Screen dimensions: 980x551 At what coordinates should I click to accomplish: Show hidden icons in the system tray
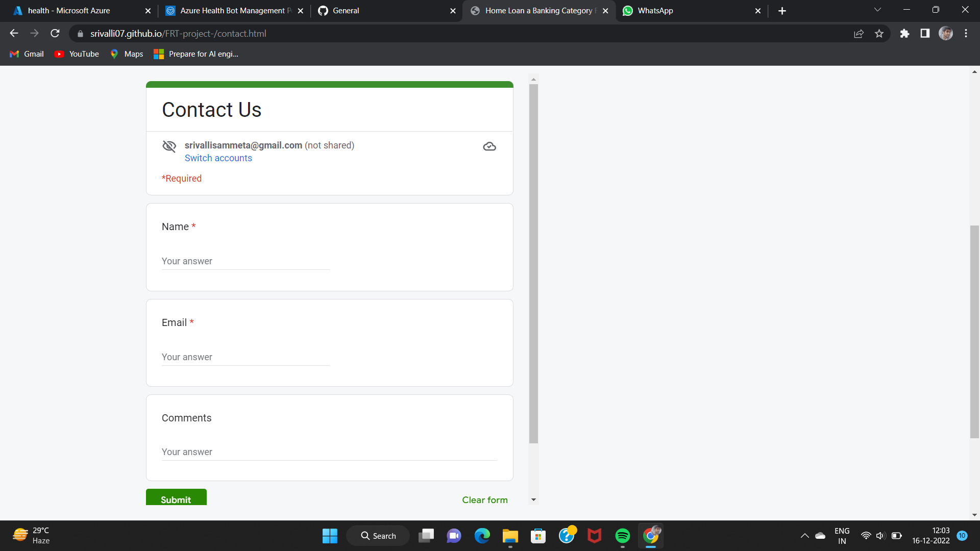coord(805,536)
